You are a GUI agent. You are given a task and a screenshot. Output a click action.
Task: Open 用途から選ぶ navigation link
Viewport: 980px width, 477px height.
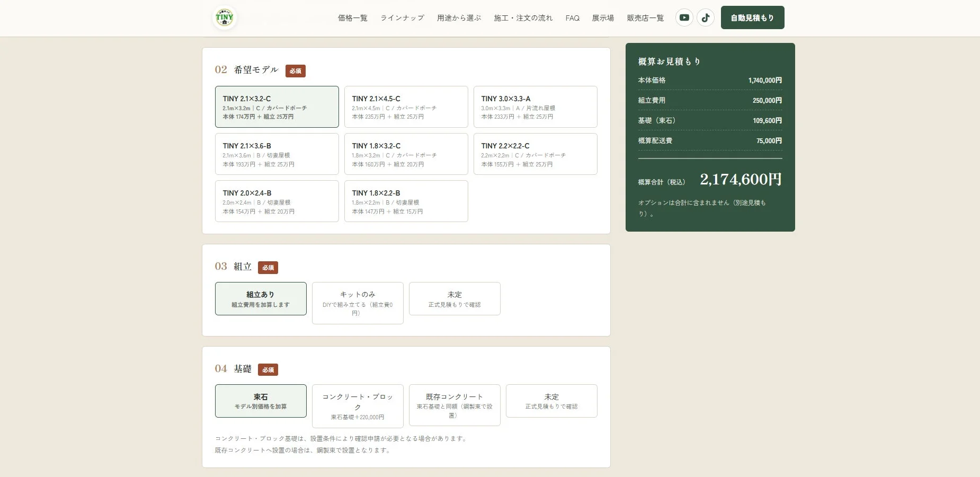pyautogui.click(x=459, y=18)
